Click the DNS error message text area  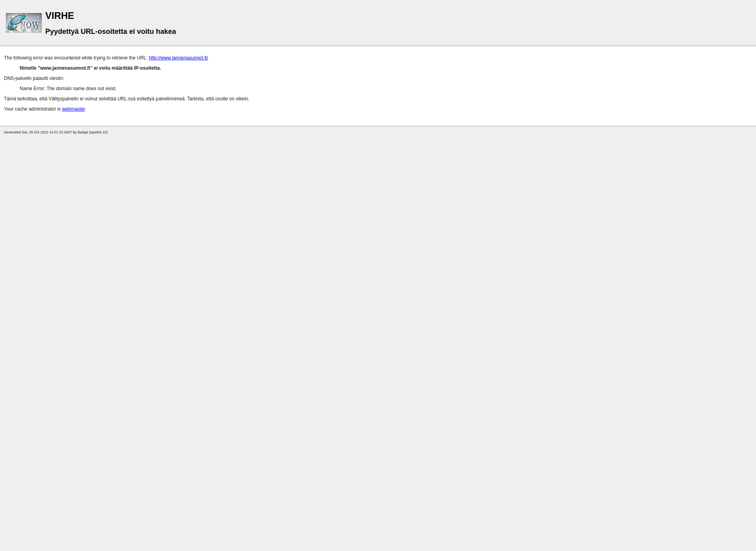click(67, 88)
